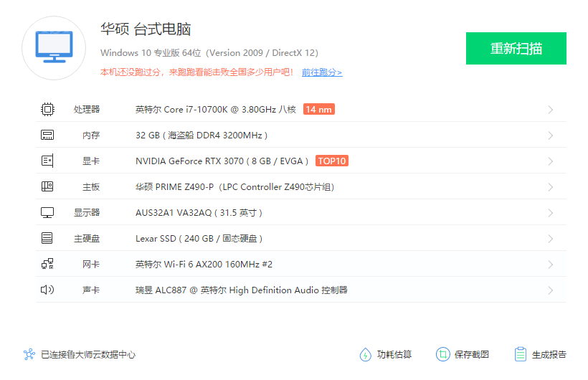Click the 生成报告 button
588x380 pixels.
tap(540, 354)
